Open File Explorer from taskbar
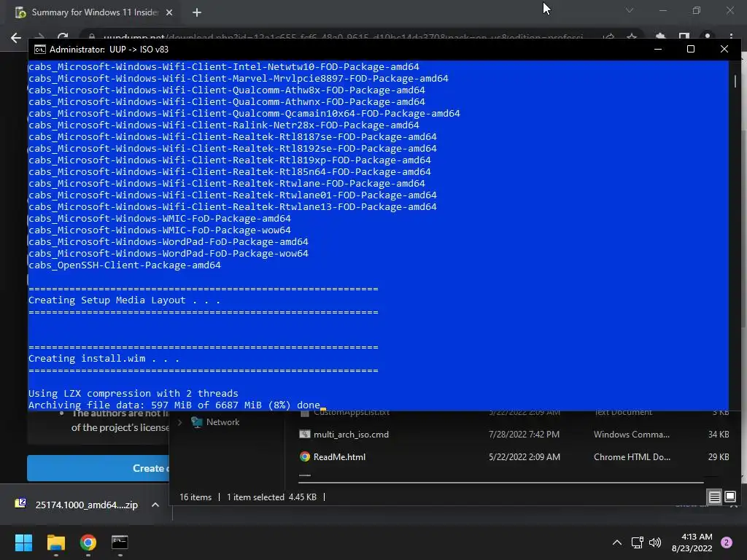 [55, 542]
